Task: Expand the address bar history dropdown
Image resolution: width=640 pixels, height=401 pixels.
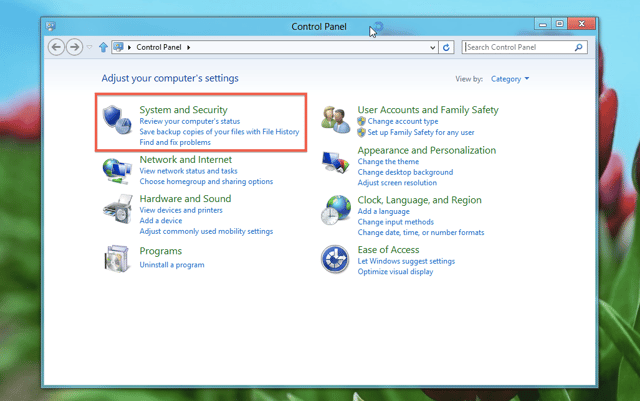Action: click(x=433, y=47)
